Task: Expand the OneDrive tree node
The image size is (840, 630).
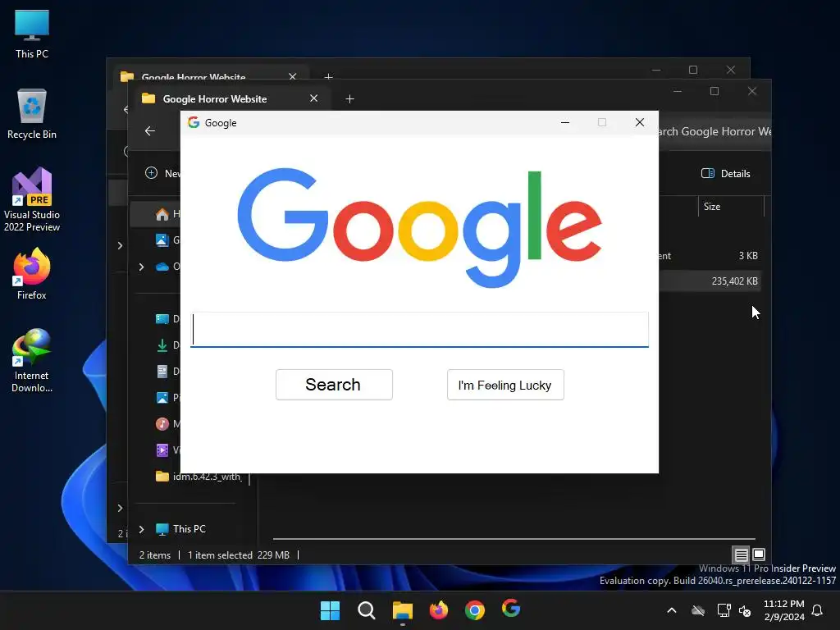Action: [x=141, y=267]
